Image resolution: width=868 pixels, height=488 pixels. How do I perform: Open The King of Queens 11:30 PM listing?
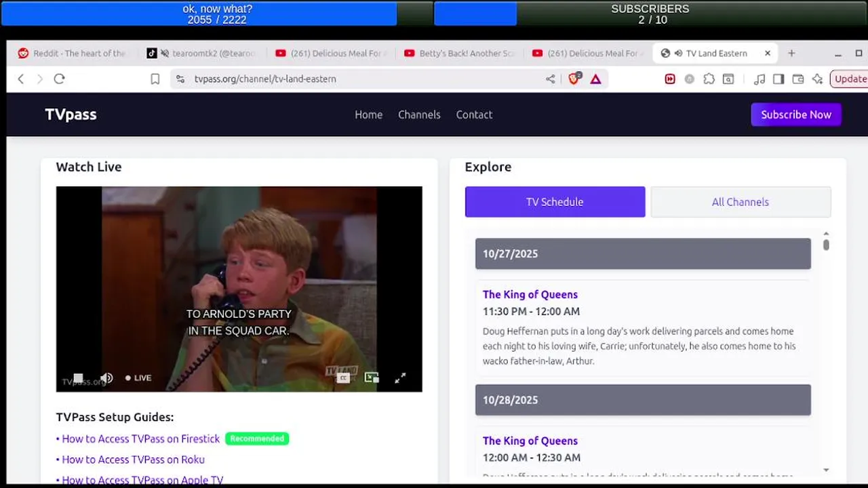tap(530, 294)
